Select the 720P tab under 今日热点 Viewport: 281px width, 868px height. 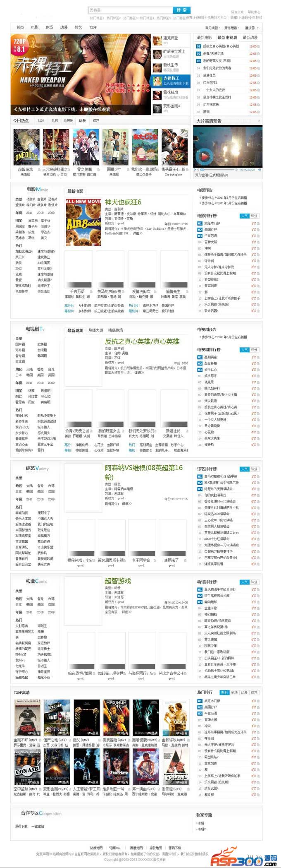pos(41,120)
